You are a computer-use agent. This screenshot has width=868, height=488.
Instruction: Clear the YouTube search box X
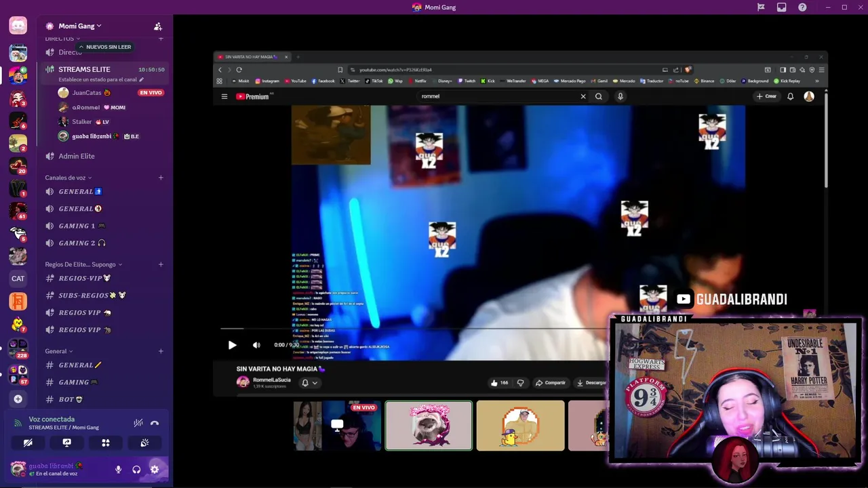pos(583,96)
